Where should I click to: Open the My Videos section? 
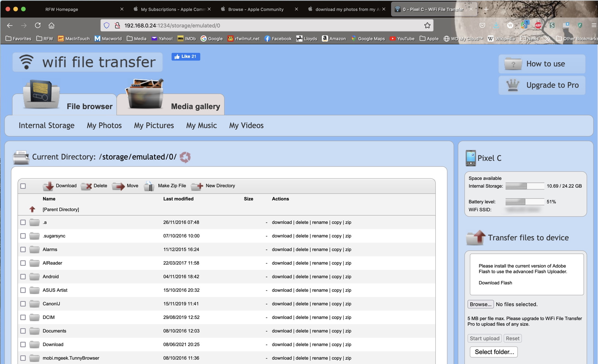tap(246, 125)
